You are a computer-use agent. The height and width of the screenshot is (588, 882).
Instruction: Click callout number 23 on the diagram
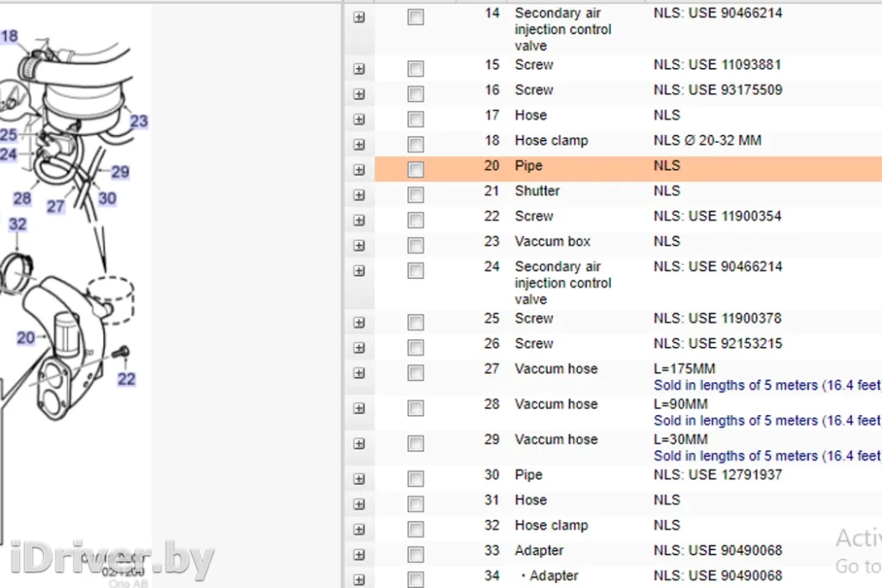[139, 121]
